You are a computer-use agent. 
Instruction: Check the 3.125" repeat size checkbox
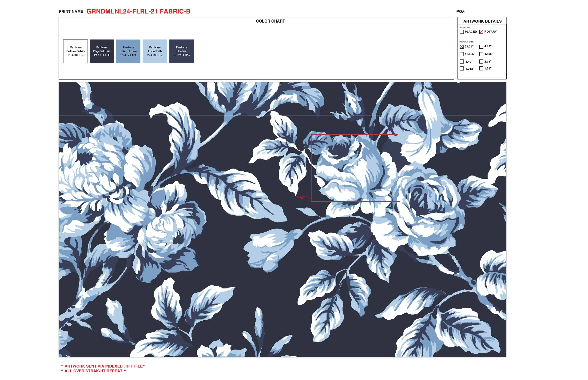tap(481, 54)
